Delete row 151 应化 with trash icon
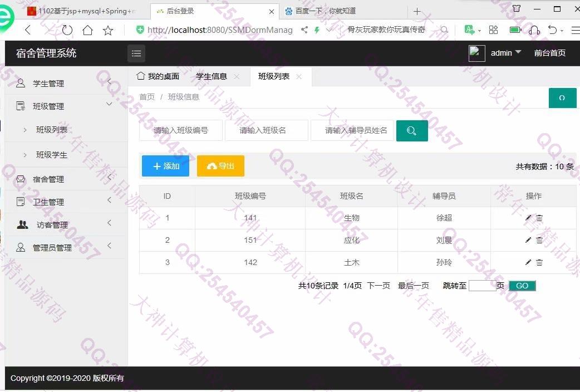The image size is (580, 392). coord(539,240)
